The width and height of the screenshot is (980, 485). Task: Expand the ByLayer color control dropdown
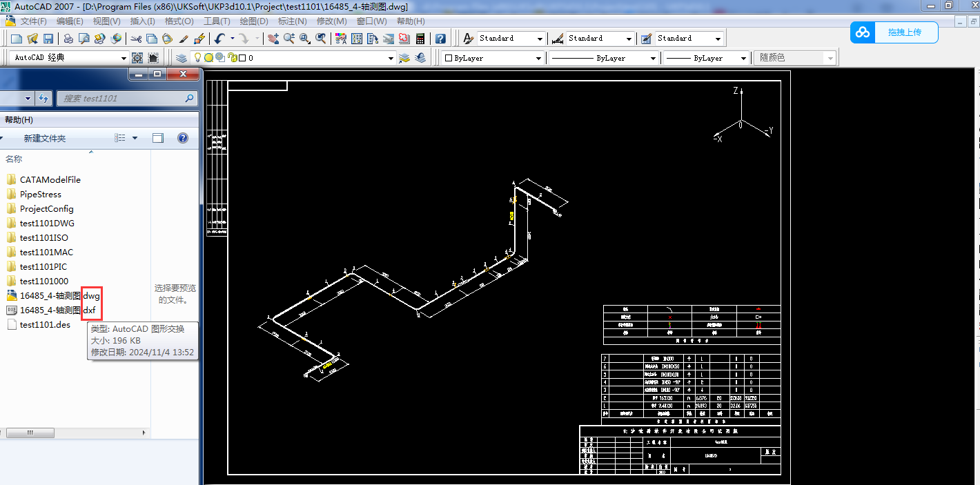[538, 59]
